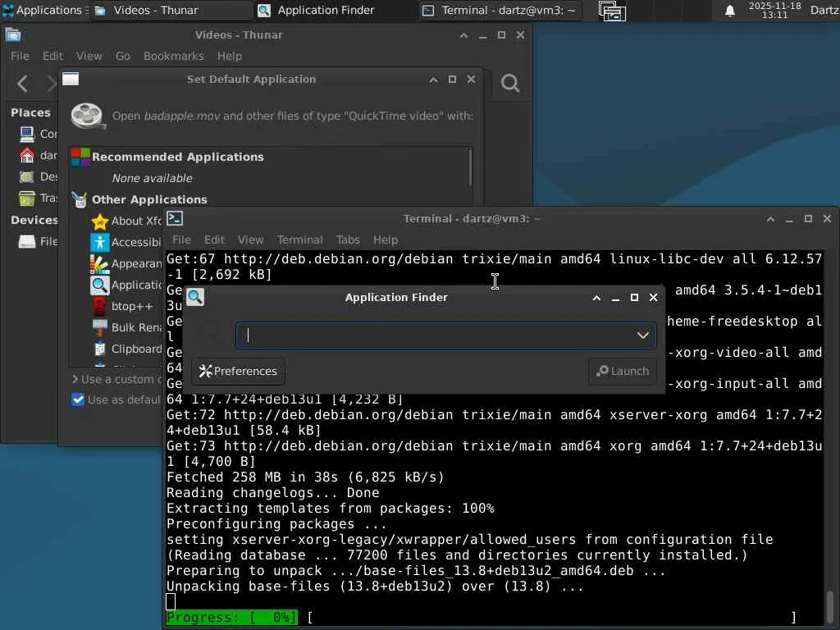The image size is (840, 630).
Task: Click the date and time clock
Action: (774, 10)
